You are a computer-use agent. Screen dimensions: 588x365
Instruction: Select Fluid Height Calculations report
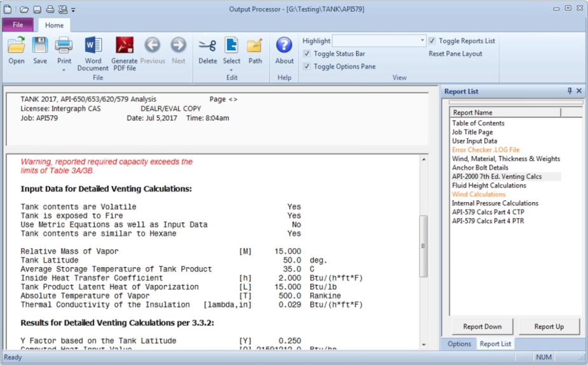pyautogui.click(x=489, y=185)
